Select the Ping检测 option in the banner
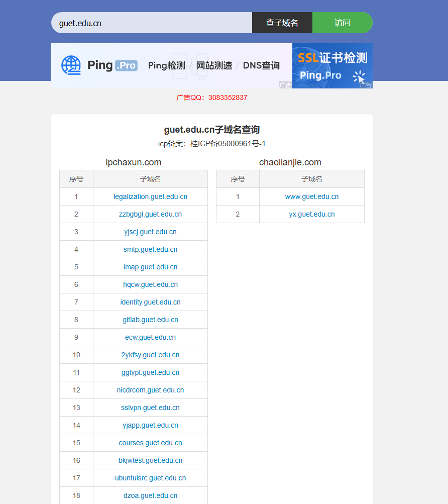Viewport: 448px width, 504px height. (166, 65)
